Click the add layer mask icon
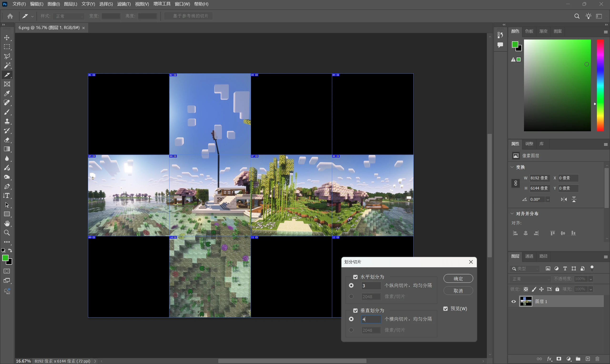Image resolution: width=610 pixels, height=364 pixels. point(559,359)
